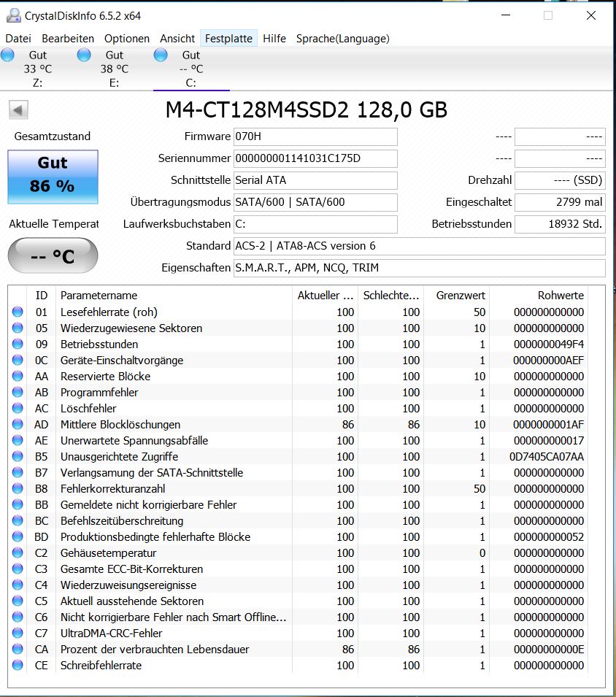
Task: Click the Rohwerte column header
Action: click(539, 296)
